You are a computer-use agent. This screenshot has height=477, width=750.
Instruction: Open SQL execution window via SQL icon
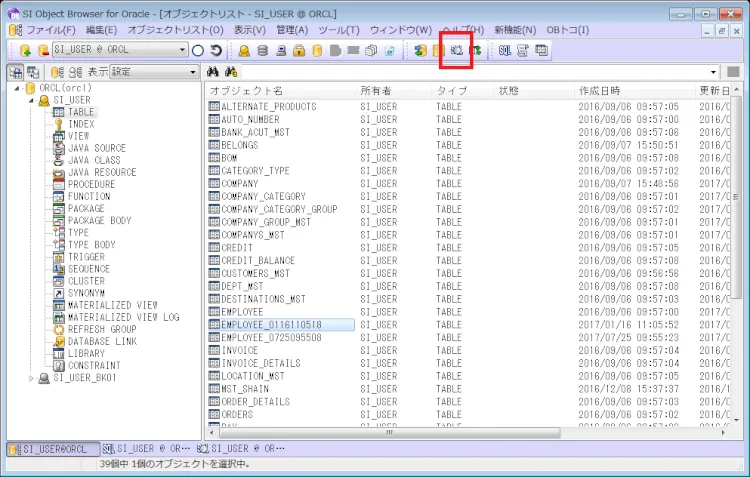click(505, 50)
